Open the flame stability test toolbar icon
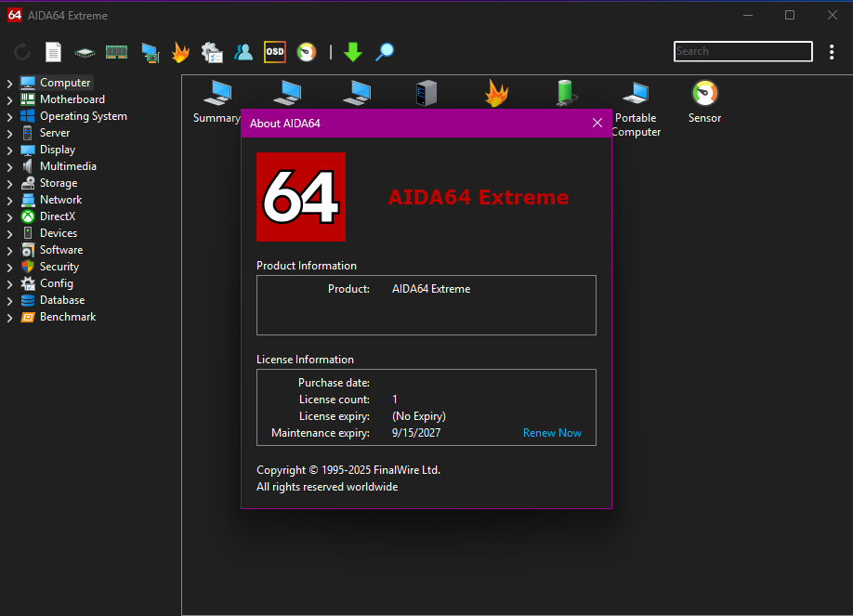The image size is (853, 616). (x=180, y=52)
